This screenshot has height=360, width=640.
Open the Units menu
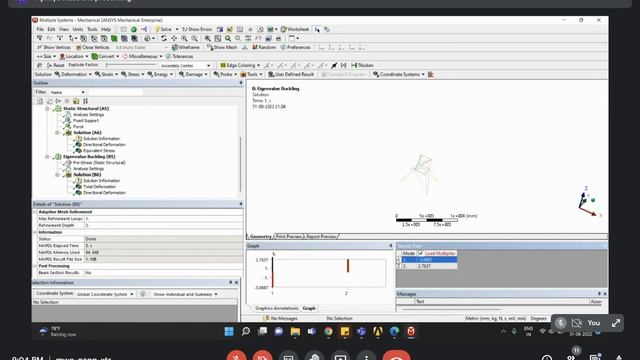[x=78, y=29]
